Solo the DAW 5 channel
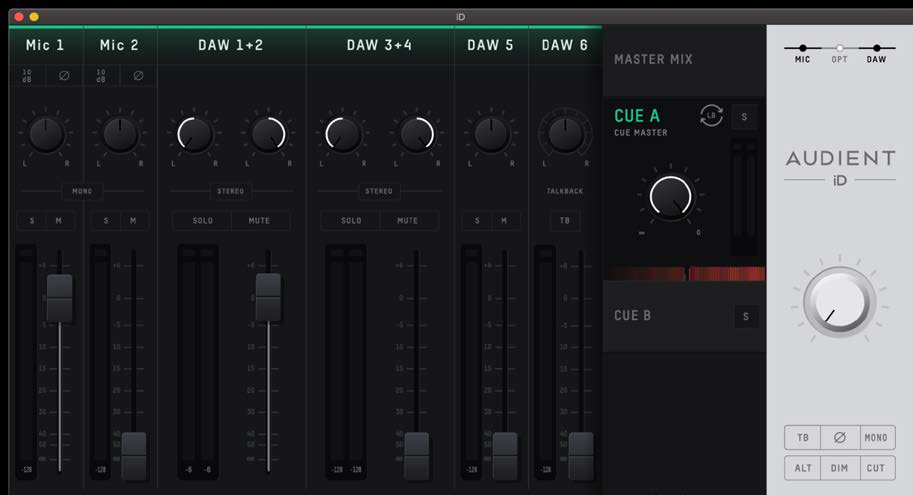913x495 pixels. 477,221
